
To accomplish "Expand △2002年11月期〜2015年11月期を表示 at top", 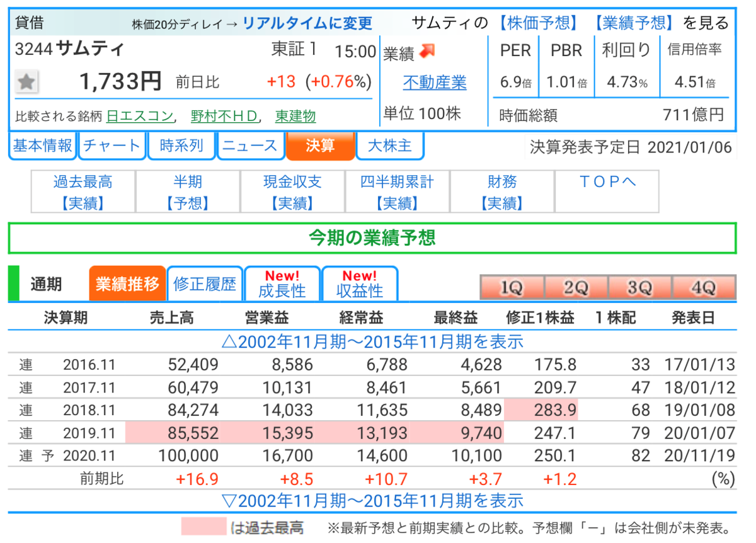I will [x=372, y=341].
